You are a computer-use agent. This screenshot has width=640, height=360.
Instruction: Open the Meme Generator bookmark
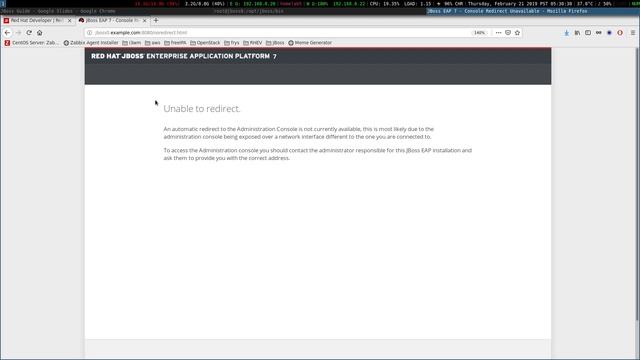pyautogui.click(x=310, y=42)
